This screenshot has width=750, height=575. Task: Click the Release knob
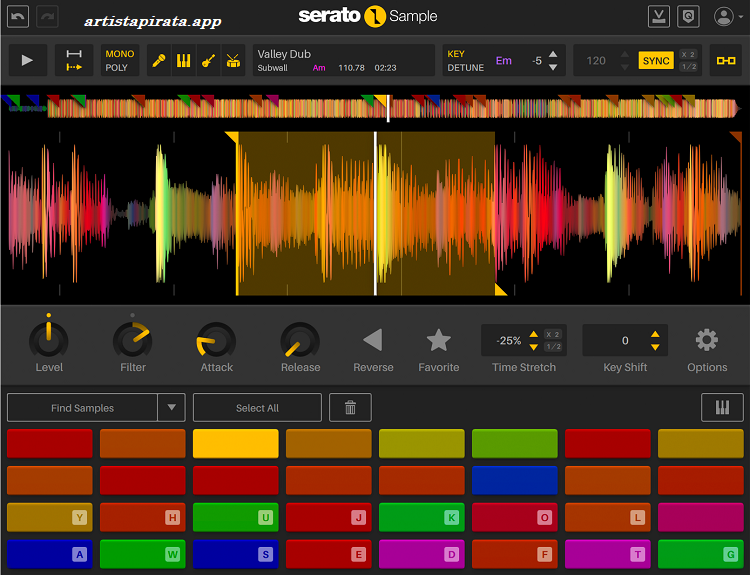point(300,340)
